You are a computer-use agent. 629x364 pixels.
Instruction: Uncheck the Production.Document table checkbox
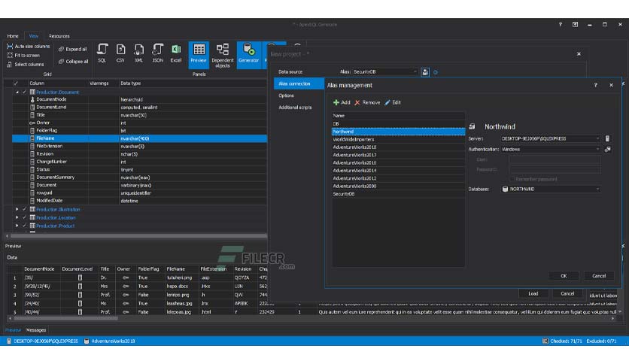tap(25, 93)
